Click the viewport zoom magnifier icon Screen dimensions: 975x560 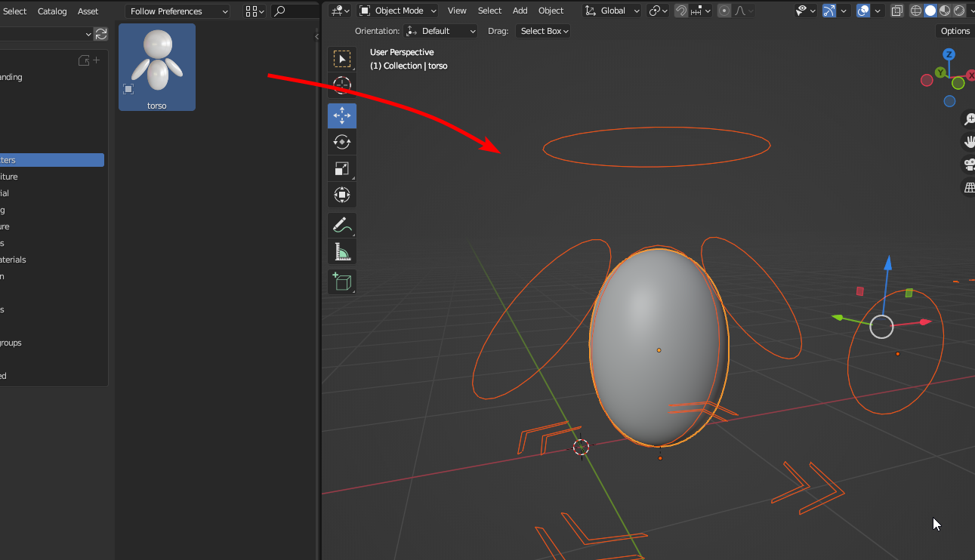coord(969,119)
